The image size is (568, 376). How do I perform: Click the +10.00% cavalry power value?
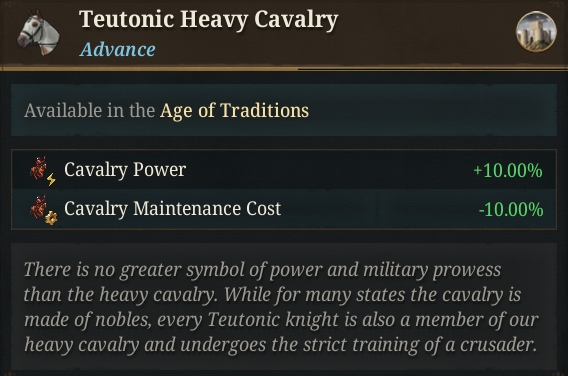tap(508, 170)
